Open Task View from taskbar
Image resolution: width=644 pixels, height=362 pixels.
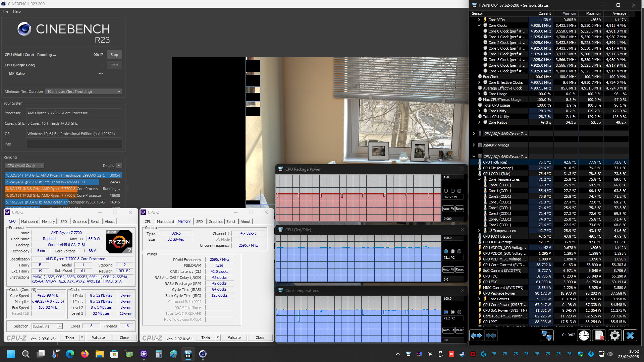point(41,354)
